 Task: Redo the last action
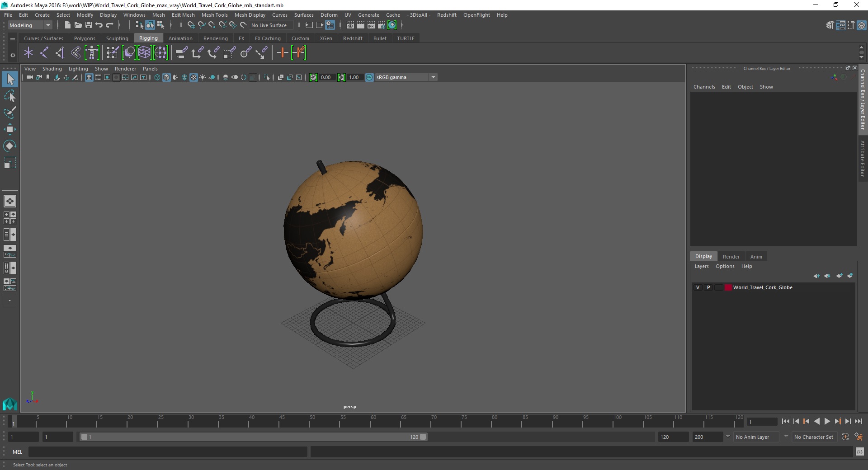pos(109,25)
